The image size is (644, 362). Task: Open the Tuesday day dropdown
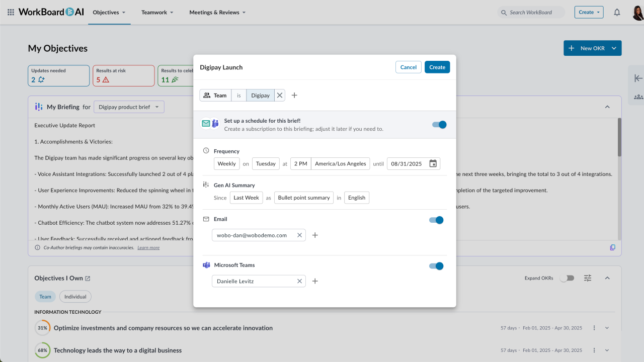[266, 163]
